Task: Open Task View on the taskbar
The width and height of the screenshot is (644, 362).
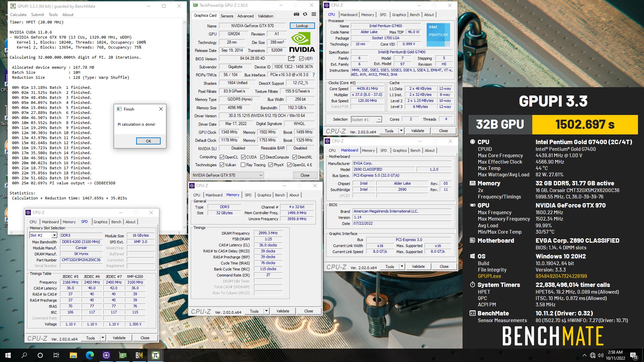Action: (x=56, y=355)
